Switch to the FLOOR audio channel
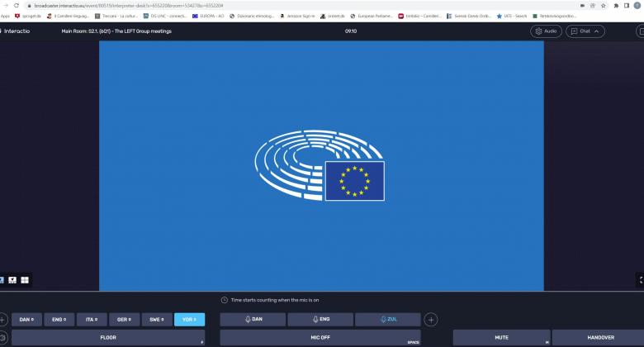644x347 pixels. [x=108, y=338]
